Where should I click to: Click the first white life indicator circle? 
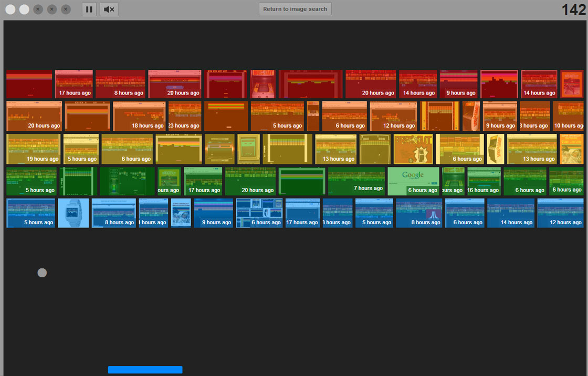10,9
